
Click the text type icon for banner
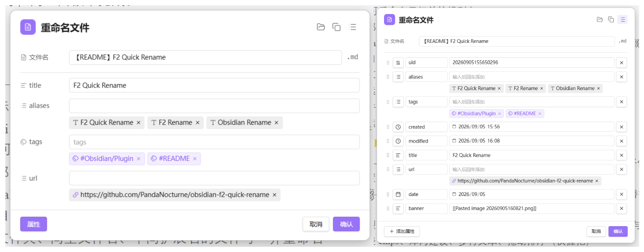pyautogui.click(x=398, y=209)
